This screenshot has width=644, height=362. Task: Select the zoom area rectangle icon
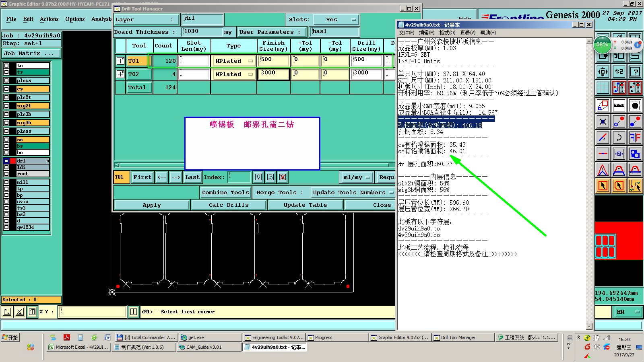pos(603,106)
